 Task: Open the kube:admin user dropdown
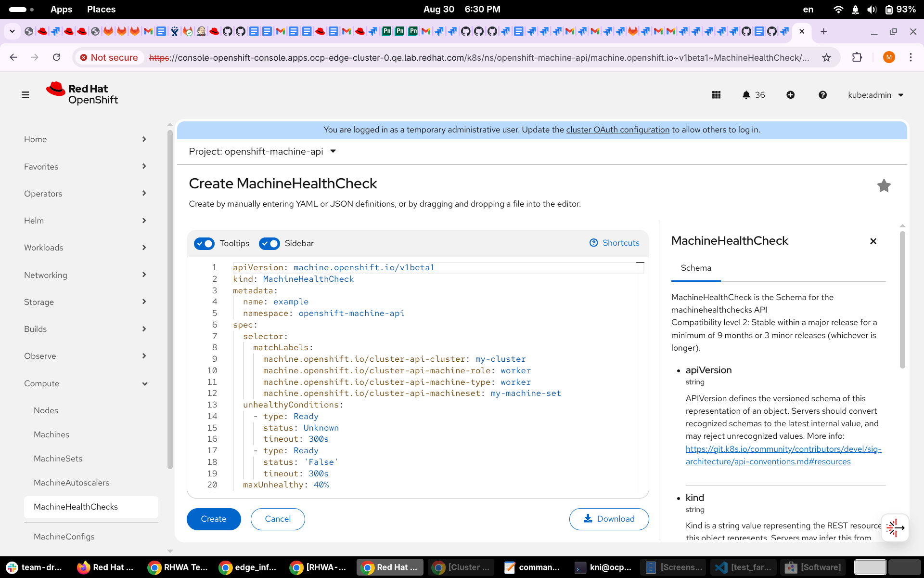[x=875, y=95]
